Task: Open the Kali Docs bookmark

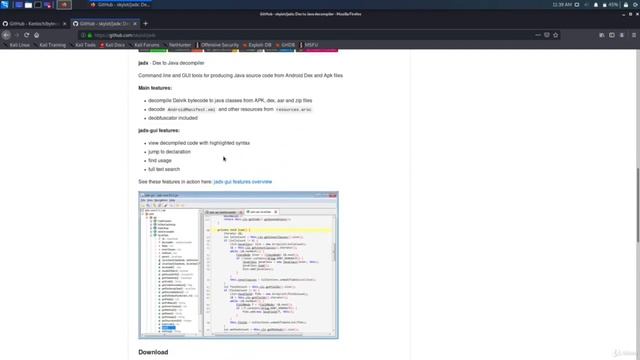Action: click(x=113, y=45)
